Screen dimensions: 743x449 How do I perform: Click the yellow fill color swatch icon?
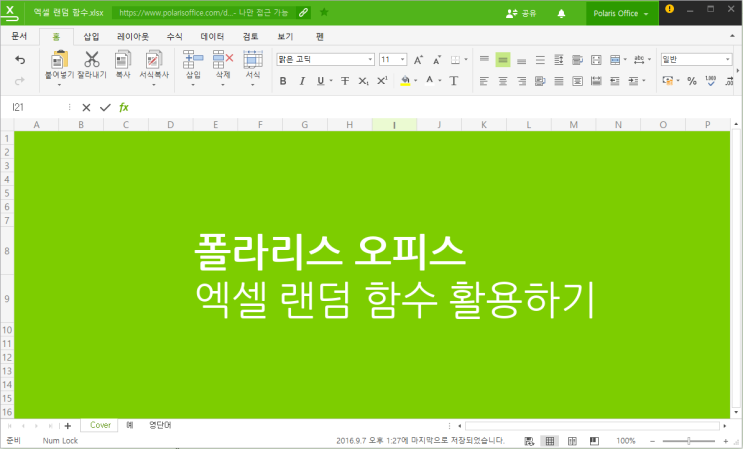(405, 81)
